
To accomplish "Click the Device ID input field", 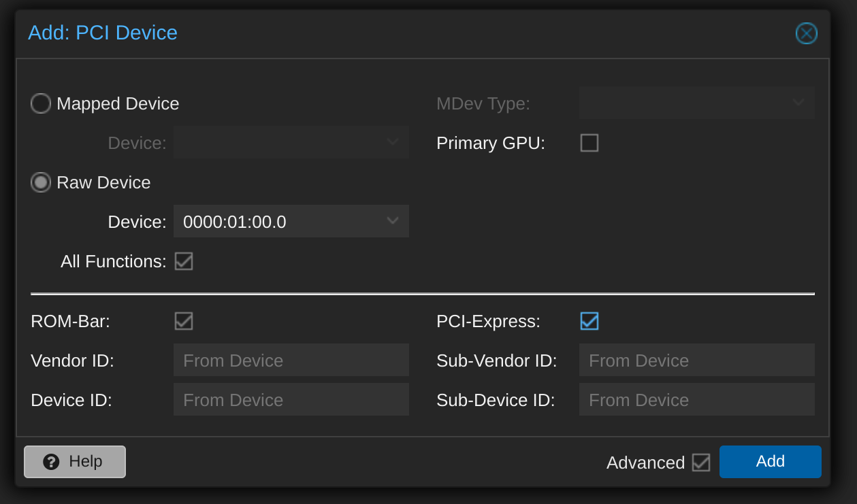I will tap(291, 399).
